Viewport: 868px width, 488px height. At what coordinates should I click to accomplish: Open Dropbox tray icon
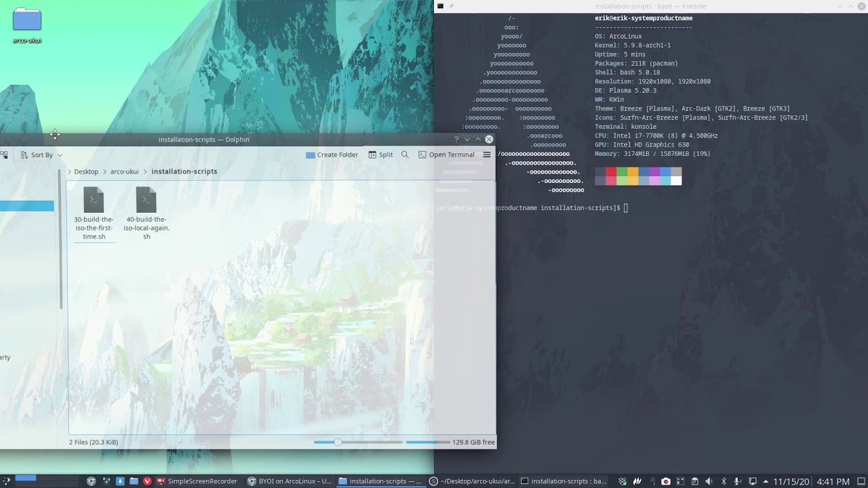tap(623, 481)
